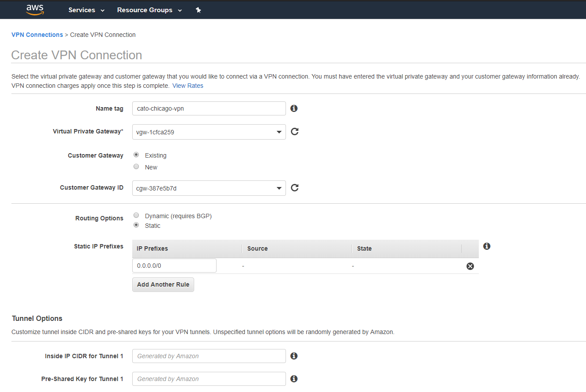This screenshot has width=586, height=392.
Task: Click info icon next to Static IP Prefixes
Action: (486, 246)
